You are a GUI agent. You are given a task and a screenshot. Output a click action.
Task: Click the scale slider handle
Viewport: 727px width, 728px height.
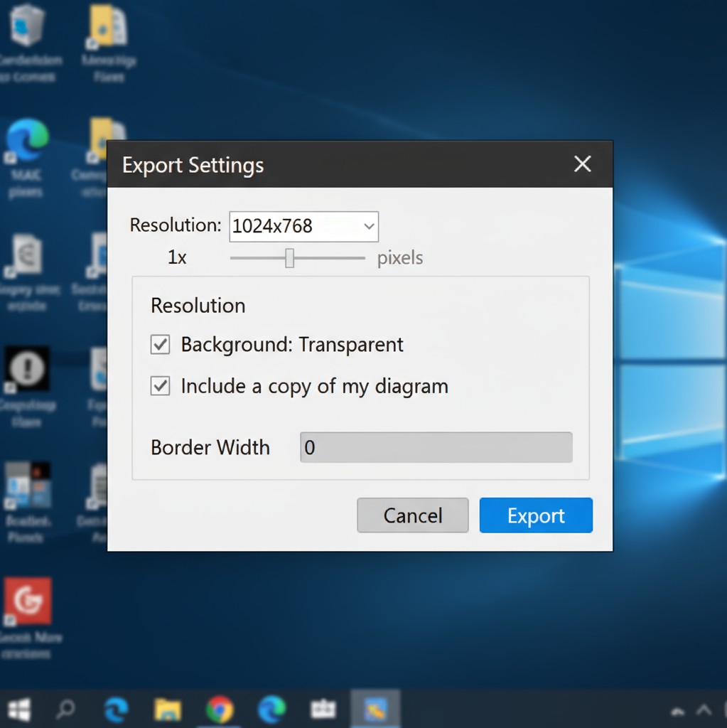click(289, 258)
